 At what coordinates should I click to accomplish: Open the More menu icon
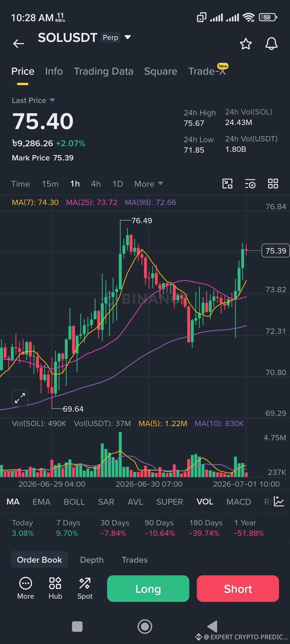[26, 588]
